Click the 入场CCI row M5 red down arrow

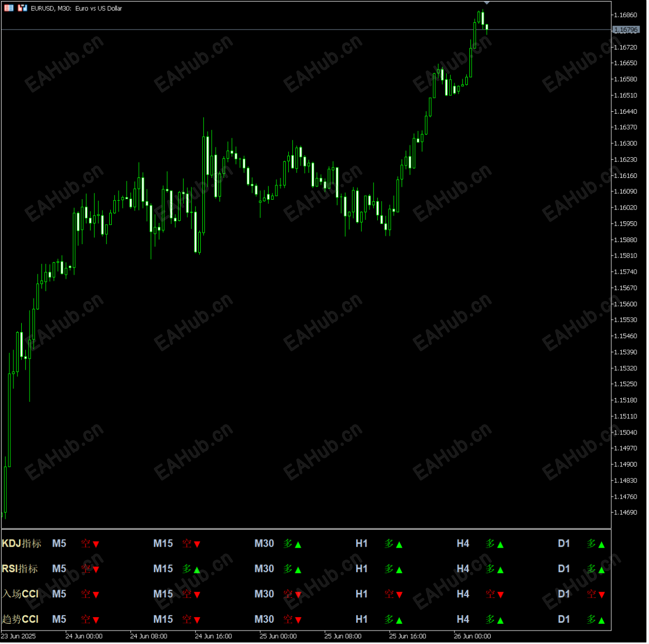pos(96,595)
